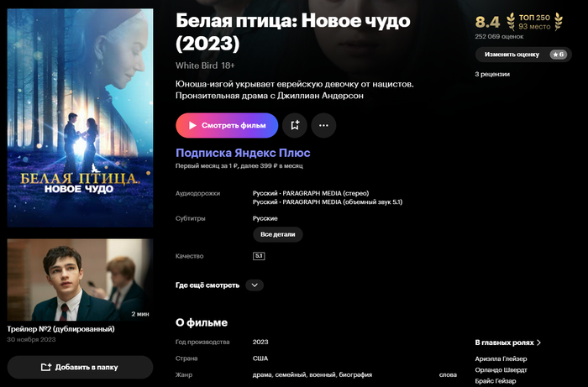Click the Белая птица movie poster
Screen dimensions: 588x387
pyautogui.click(x=80, y=118)
